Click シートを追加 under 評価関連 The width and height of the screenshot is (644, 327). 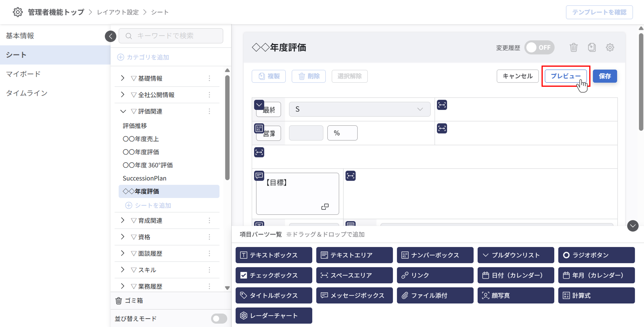(x=148, y=205)
